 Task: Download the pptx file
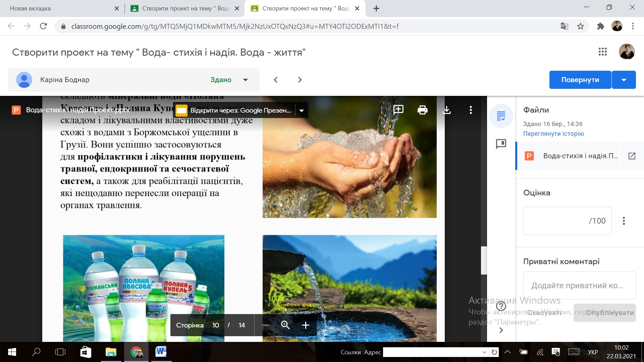[x=447, y=110]
